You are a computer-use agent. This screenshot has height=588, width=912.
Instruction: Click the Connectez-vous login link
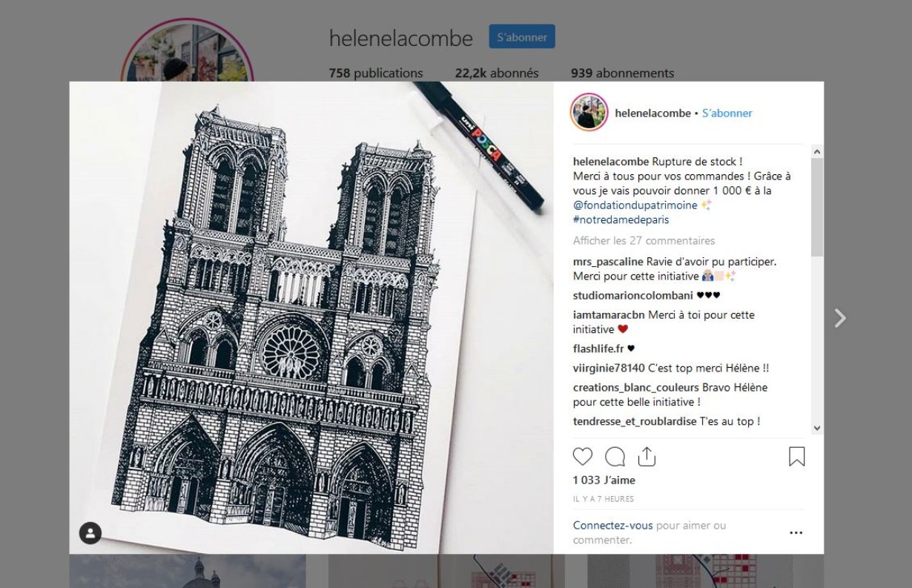coord(613,526)
